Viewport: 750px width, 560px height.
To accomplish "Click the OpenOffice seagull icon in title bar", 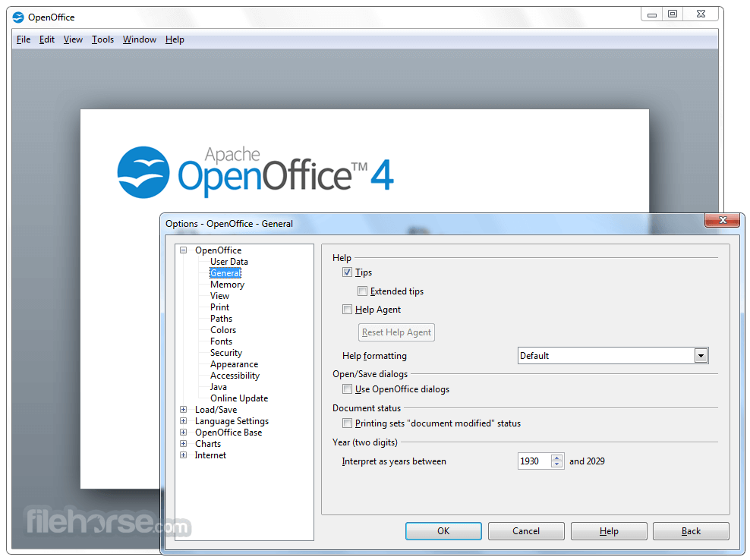I will (x=18, y=17).
